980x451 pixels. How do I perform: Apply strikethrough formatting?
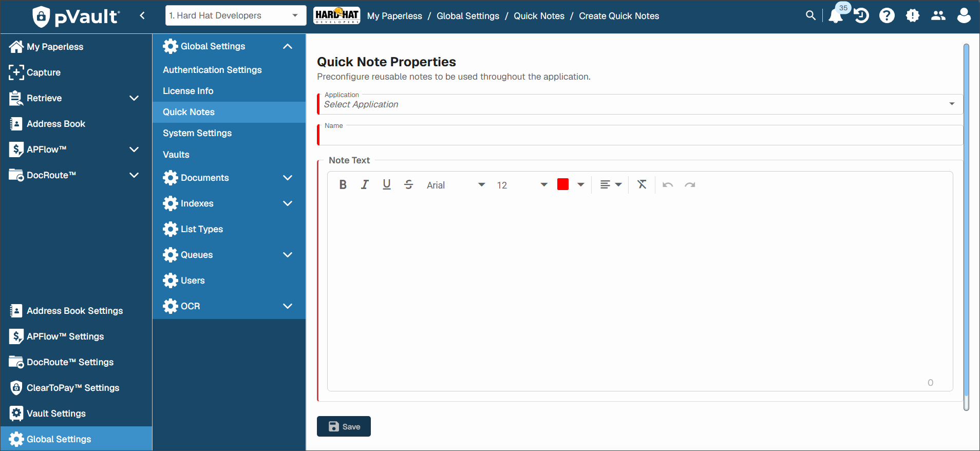point(409,185)
